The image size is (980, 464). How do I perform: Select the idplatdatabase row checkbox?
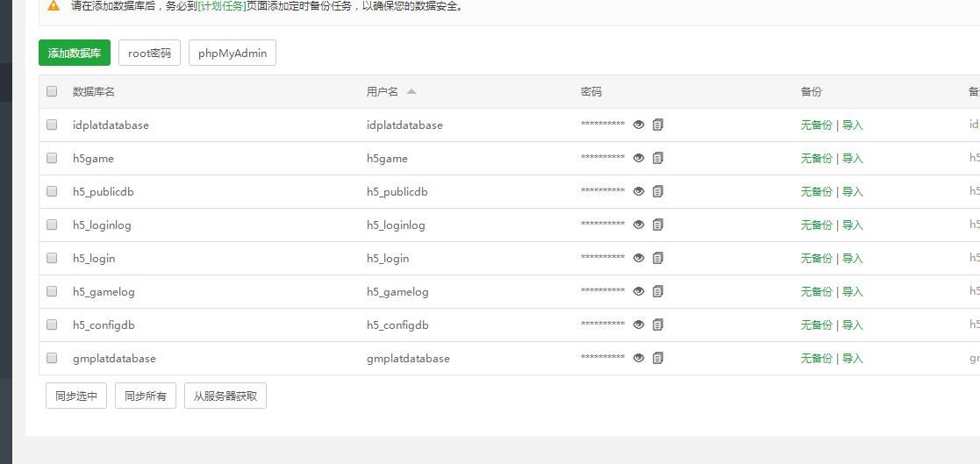[x=52, y=125]
